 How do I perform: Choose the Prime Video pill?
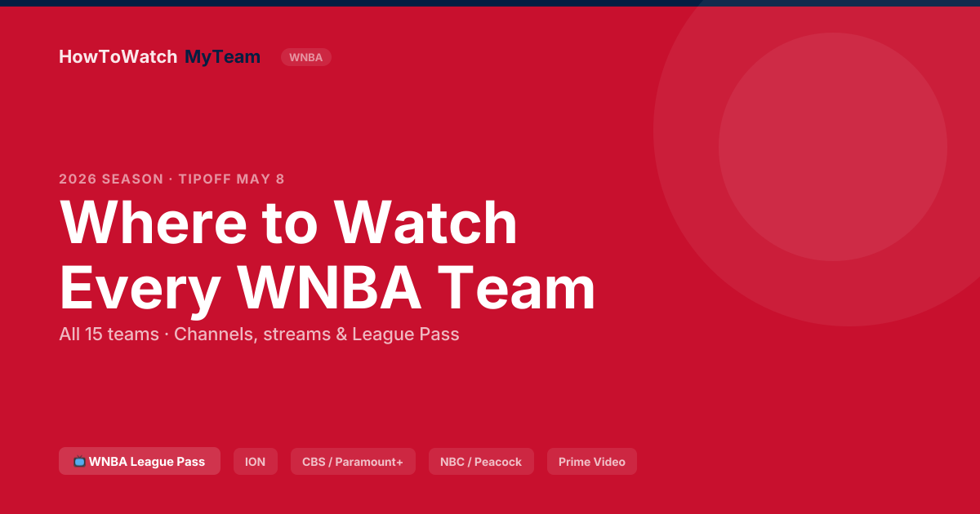point(592,461)
